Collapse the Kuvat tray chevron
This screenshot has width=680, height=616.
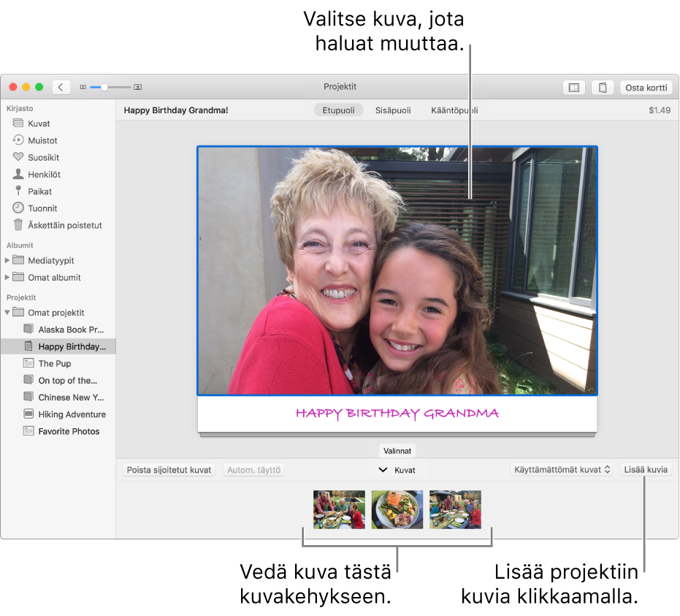[x=382, y=470]
